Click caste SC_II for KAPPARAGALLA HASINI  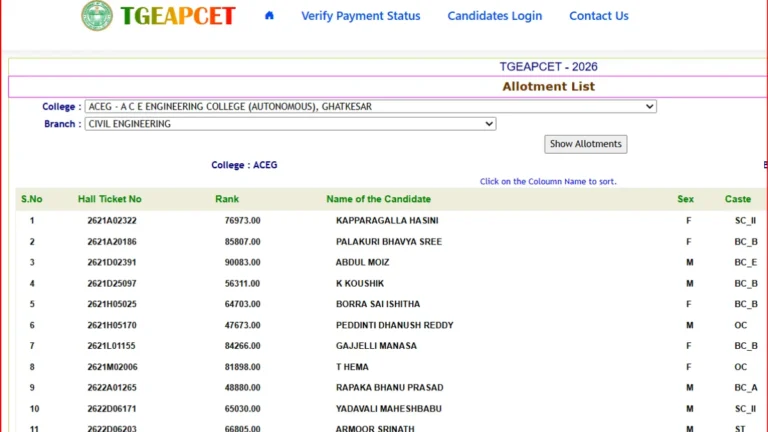(745, 220)
